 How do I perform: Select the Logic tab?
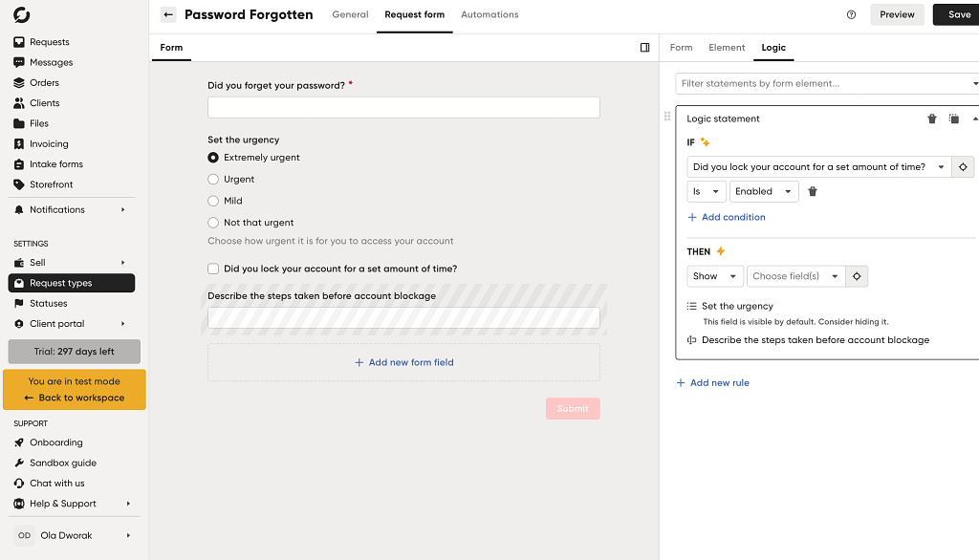tap(773, 48)
